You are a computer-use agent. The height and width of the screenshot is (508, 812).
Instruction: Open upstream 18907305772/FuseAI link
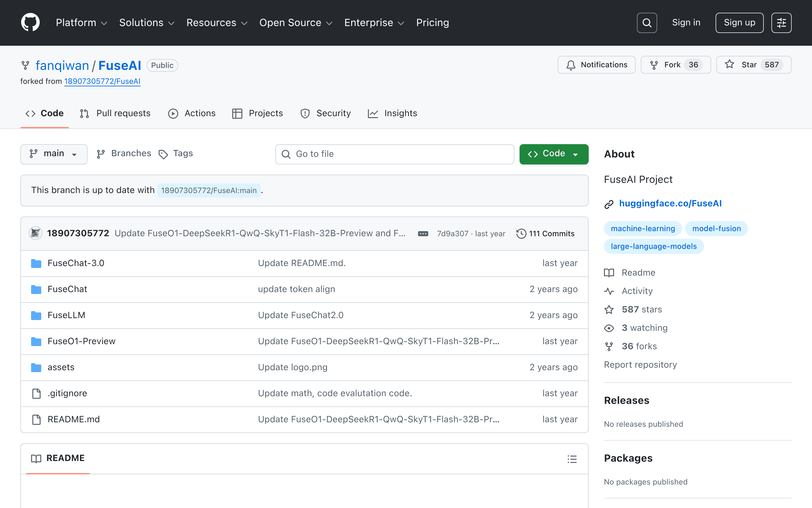coord(102,81)
